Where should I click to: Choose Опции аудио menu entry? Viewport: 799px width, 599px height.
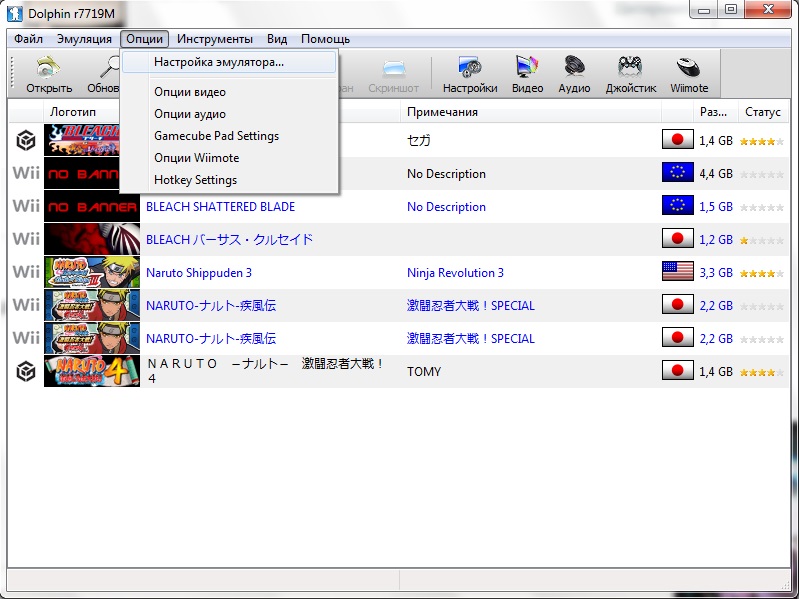click(229, 114)
